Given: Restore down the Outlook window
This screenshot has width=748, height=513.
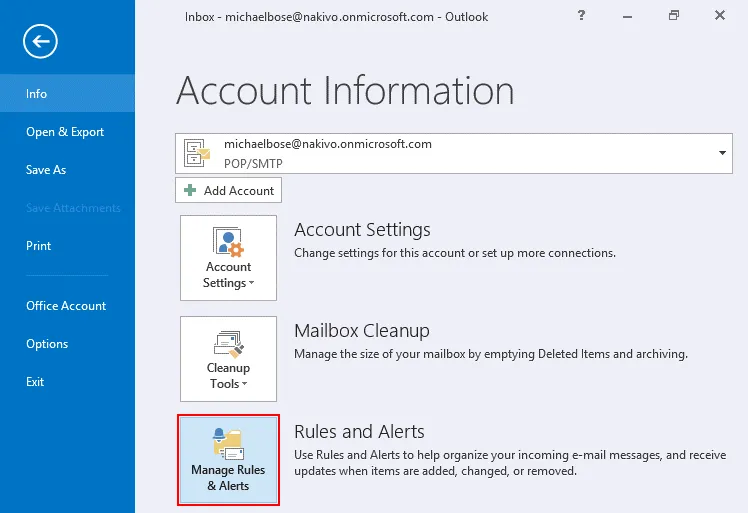Looking at the screenshot, I should (674, 16).
